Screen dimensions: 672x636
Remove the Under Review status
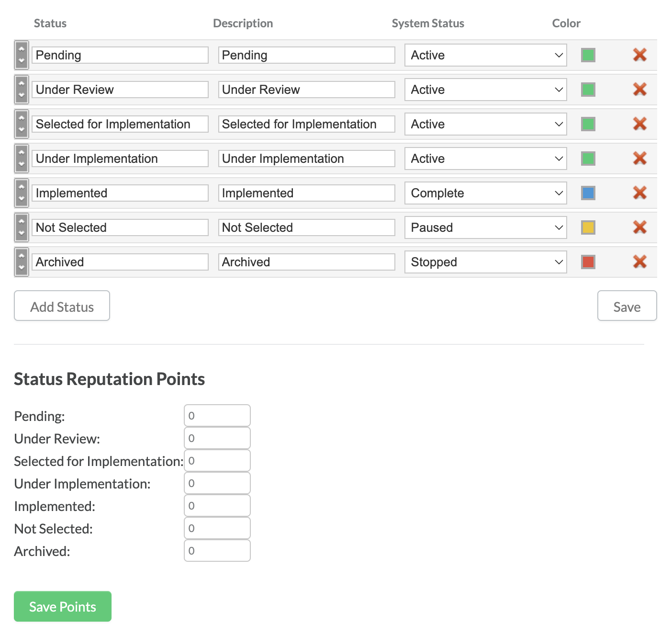pyautogui.click(x=639, y=90)
